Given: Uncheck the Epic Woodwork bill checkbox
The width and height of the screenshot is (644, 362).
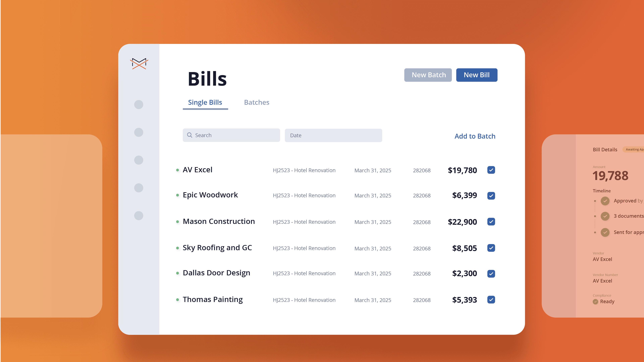Looking at the screenshot, I should pyautogui.click(x=491, y=196).
